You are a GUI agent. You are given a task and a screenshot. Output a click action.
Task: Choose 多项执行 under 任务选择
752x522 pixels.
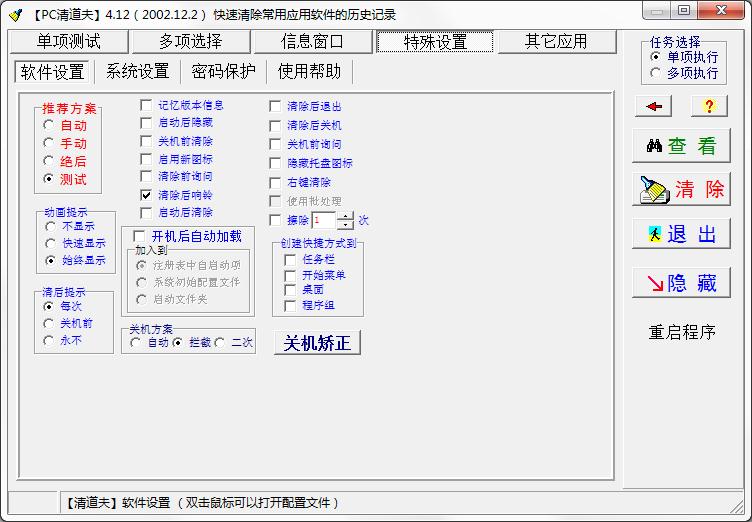[x=656, y=73]
